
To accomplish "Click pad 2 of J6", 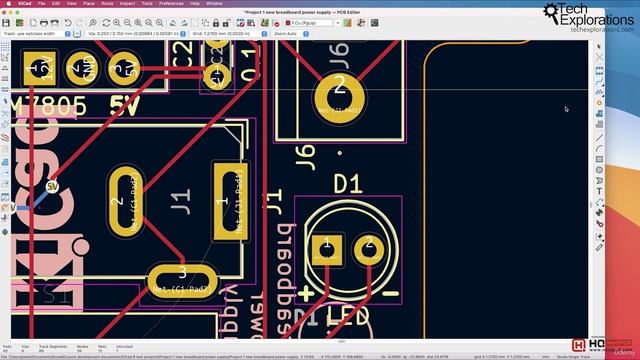I will (x=340, y=98).
